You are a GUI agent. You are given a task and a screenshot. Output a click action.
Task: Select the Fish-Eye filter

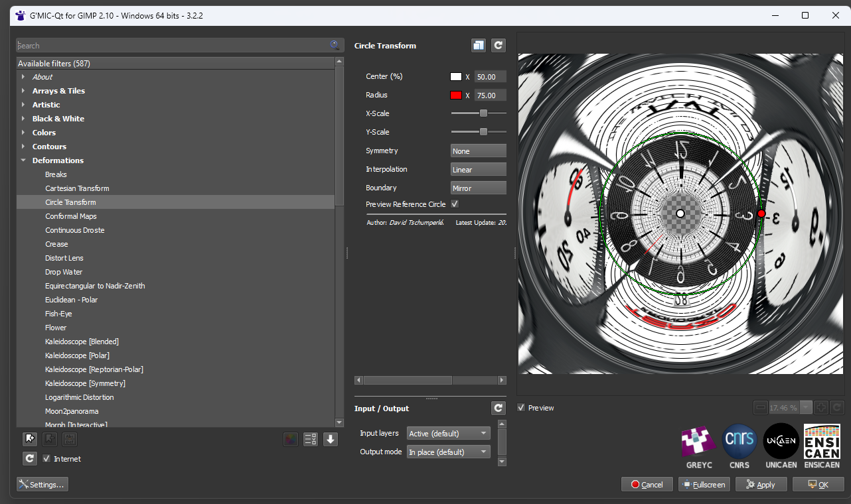(58, 314)
